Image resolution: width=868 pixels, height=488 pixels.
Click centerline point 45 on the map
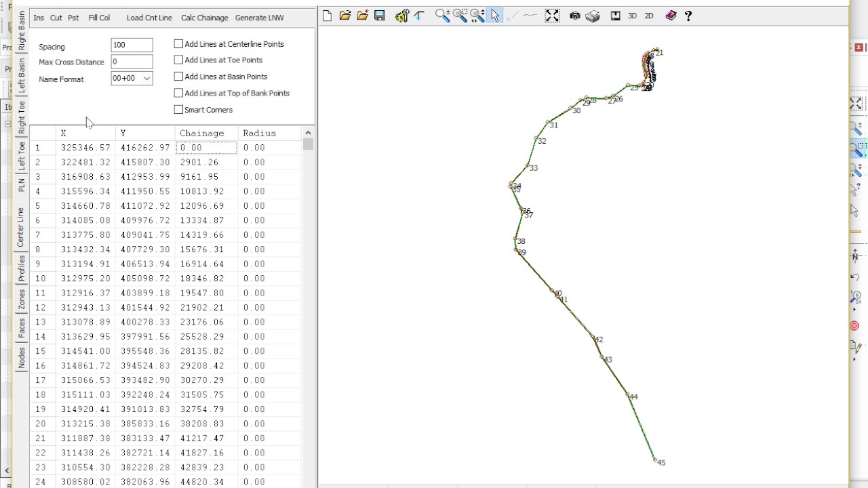[x=656, y=461]
